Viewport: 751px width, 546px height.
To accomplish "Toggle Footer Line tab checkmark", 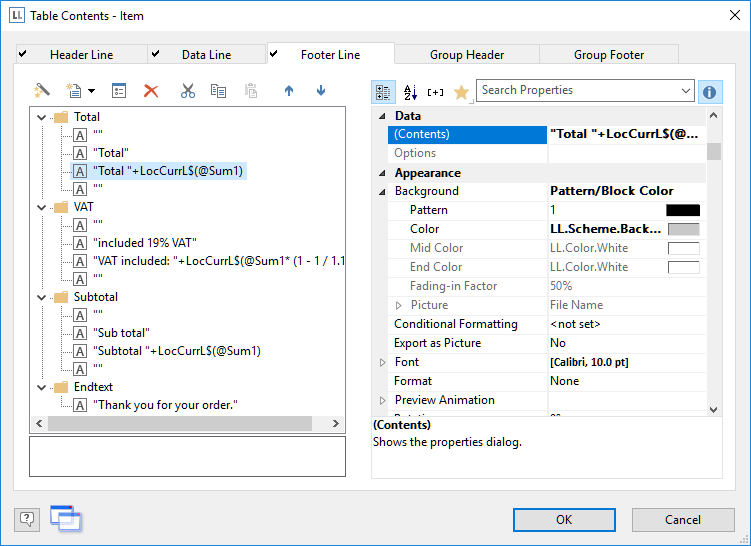I will 273,54.
